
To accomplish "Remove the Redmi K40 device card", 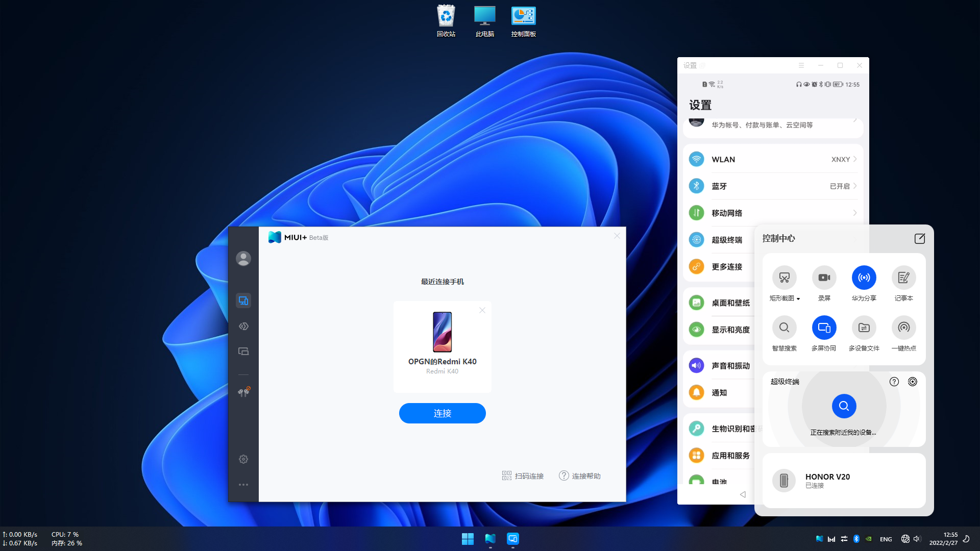I will point(482,310).
